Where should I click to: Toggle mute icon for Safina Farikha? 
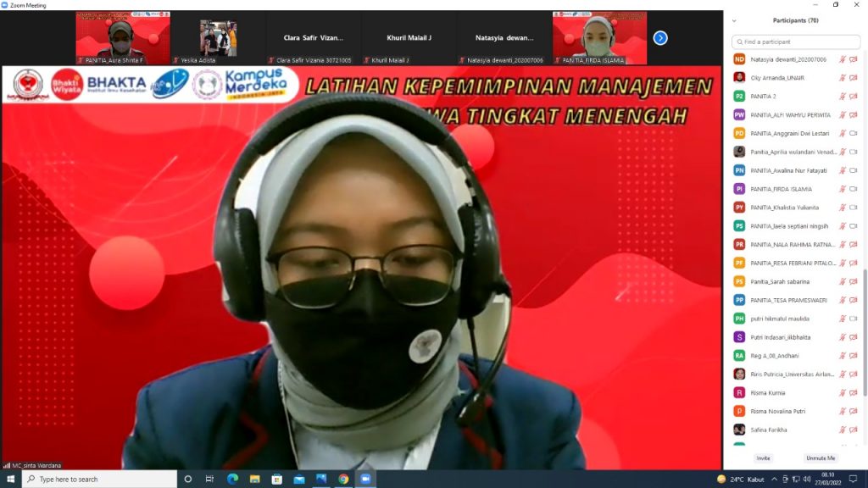[x=842, y=430]
